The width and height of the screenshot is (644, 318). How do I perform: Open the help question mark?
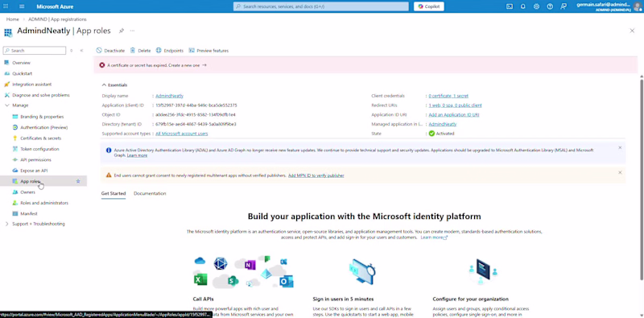pyautogui.click(x=550, y=6)
